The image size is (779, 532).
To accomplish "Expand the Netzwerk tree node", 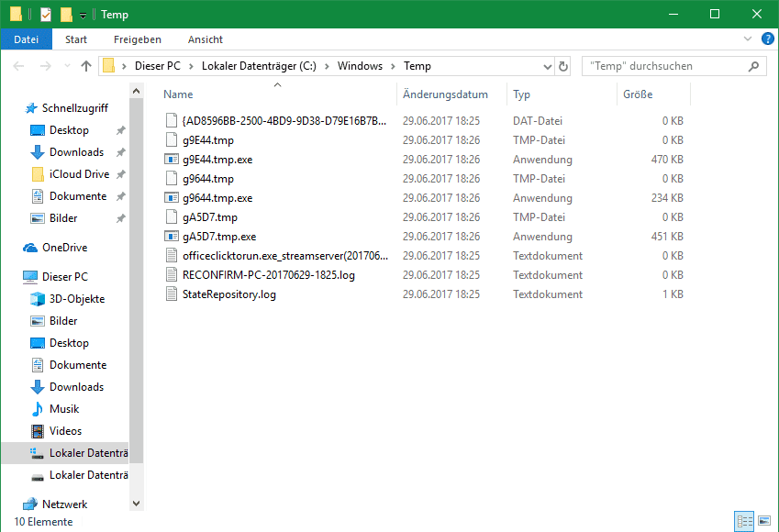I will (11, 504).
